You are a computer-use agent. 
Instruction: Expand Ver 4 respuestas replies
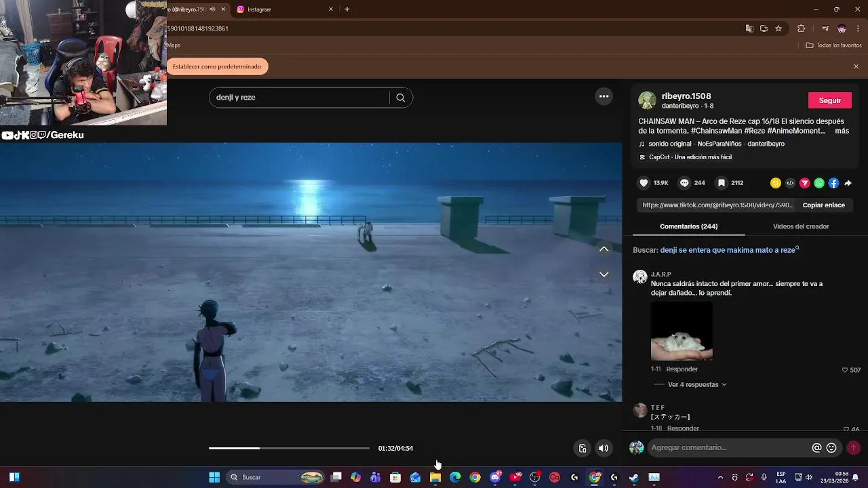pos(697,384)
